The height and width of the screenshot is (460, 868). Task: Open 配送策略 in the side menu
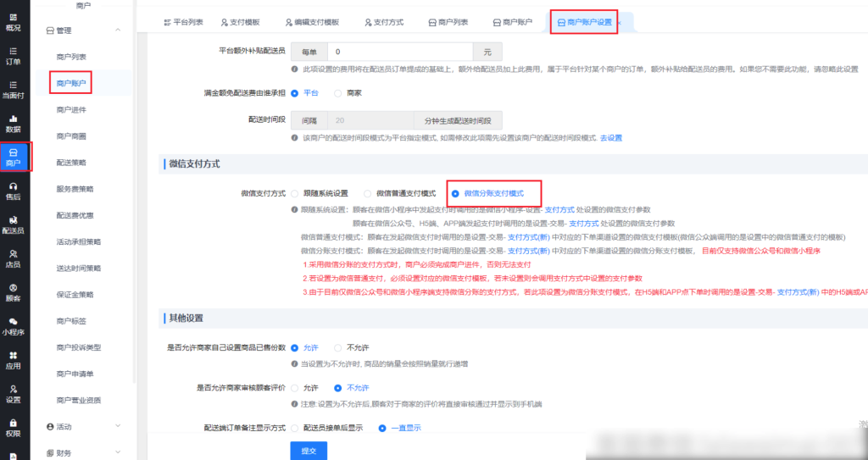71,162
